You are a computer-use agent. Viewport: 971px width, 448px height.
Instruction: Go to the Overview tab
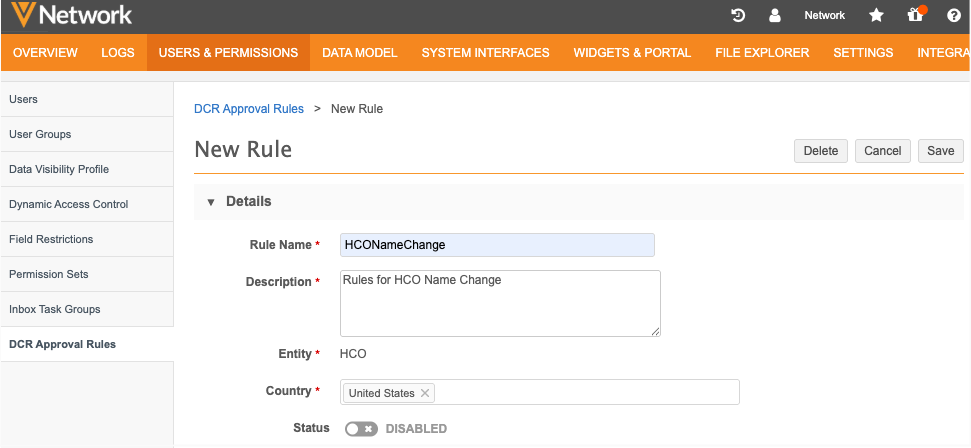(45, 53)
